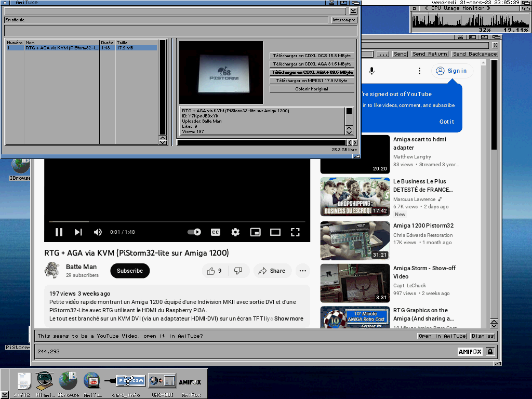Click the AMIFOX logo in the status bar

470,352
